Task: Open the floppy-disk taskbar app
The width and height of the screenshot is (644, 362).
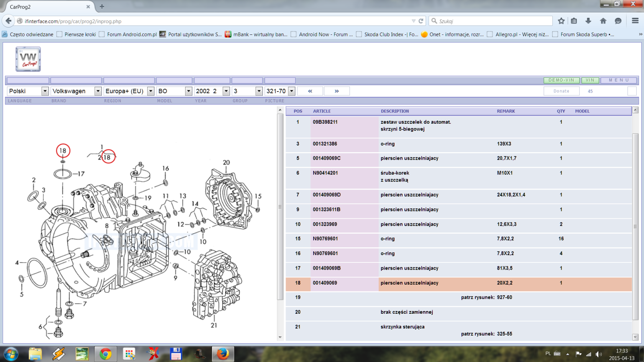Action: 176,354
